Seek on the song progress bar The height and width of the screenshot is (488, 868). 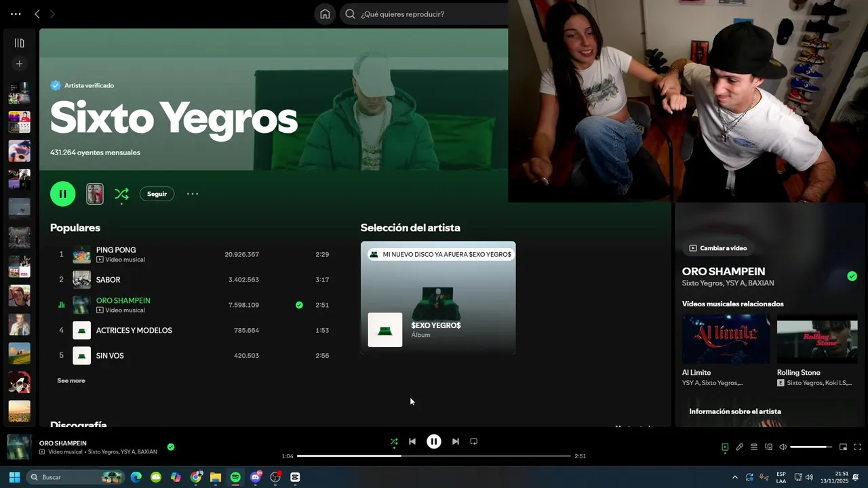[x=434, y=456]
